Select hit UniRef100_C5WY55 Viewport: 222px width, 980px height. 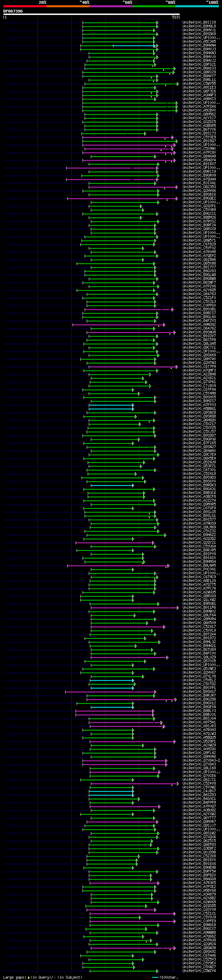tap(199, 84)
